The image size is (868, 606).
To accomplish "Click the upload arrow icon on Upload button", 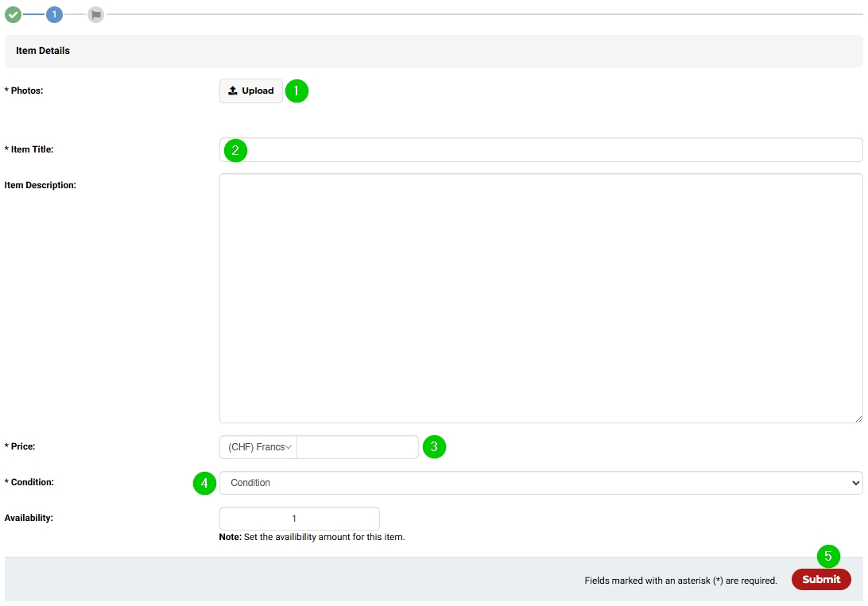I will pyautogui.click(x=234, y=90).
